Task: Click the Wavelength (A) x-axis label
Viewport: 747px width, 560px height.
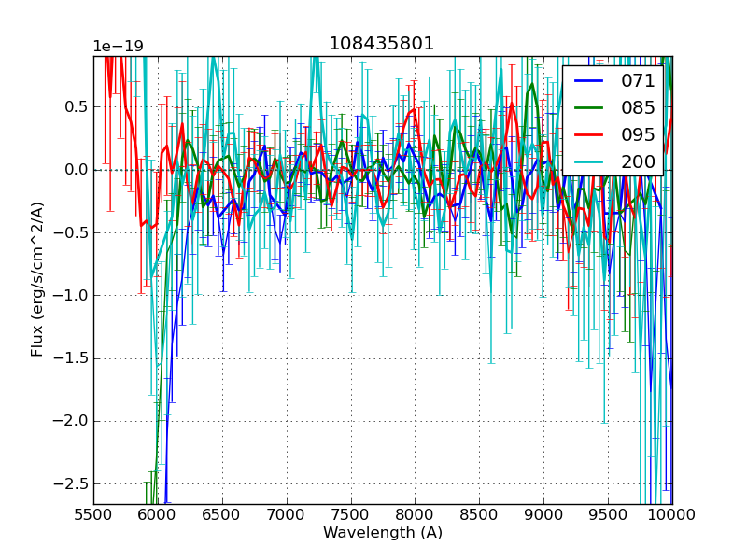Action: tap(383, 533)
